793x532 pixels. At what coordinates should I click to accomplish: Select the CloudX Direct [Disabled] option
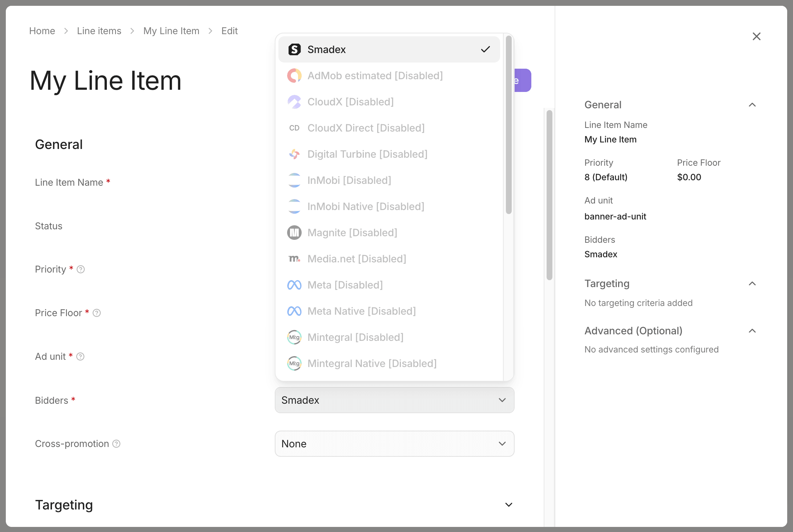[389, 128]
